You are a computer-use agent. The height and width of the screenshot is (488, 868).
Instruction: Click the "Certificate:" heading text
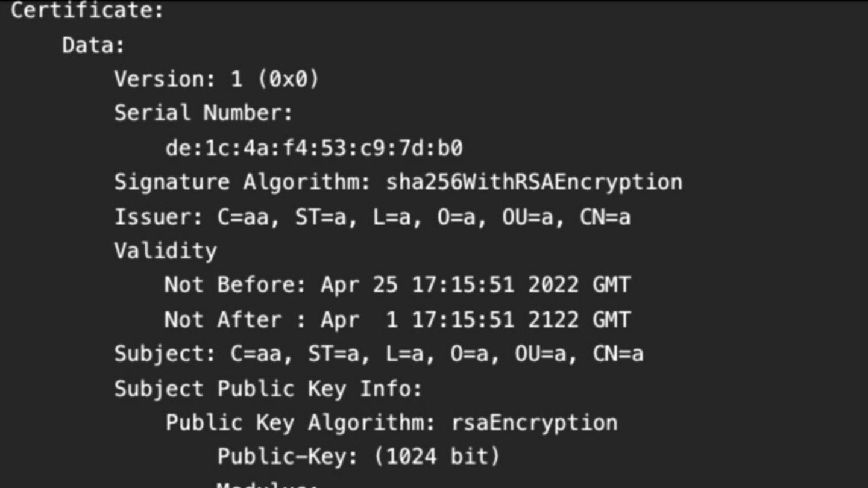click(87, 10)
